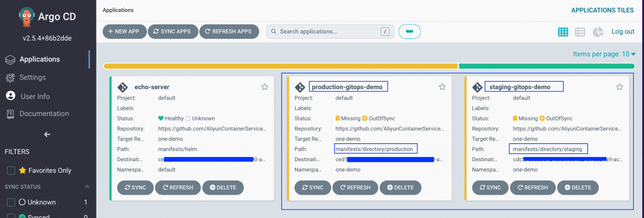Click the yellow OutOfSync status bar segment

(x=280, y=66)
